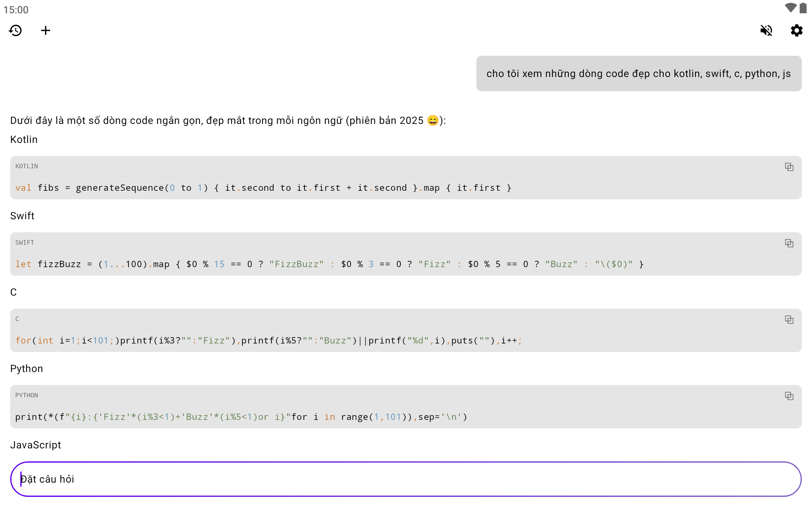The image size is (812, 507).
Task: Copy the Python code block
Action: (x=789, y=396)
